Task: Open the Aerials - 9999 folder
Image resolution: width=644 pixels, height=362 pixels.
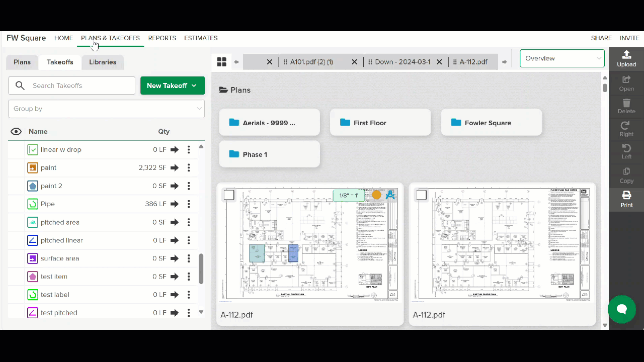Action: click(x=269, y=122)
